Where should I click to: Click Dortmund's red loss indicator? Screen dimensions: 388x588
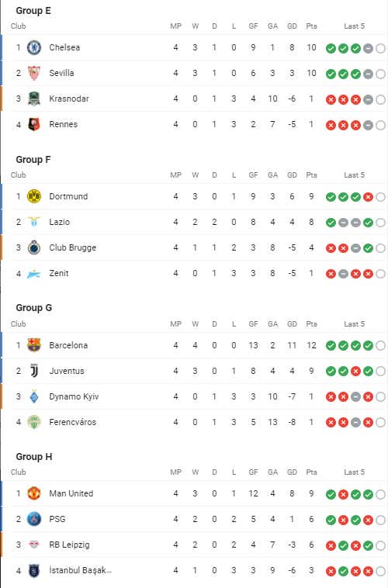click(368, 197)
